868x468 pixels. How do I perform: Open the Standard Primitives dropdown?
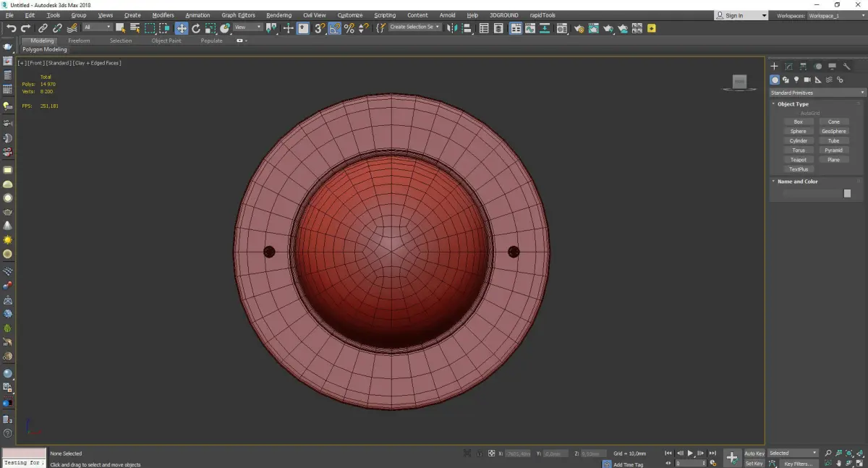click(817, 93)
